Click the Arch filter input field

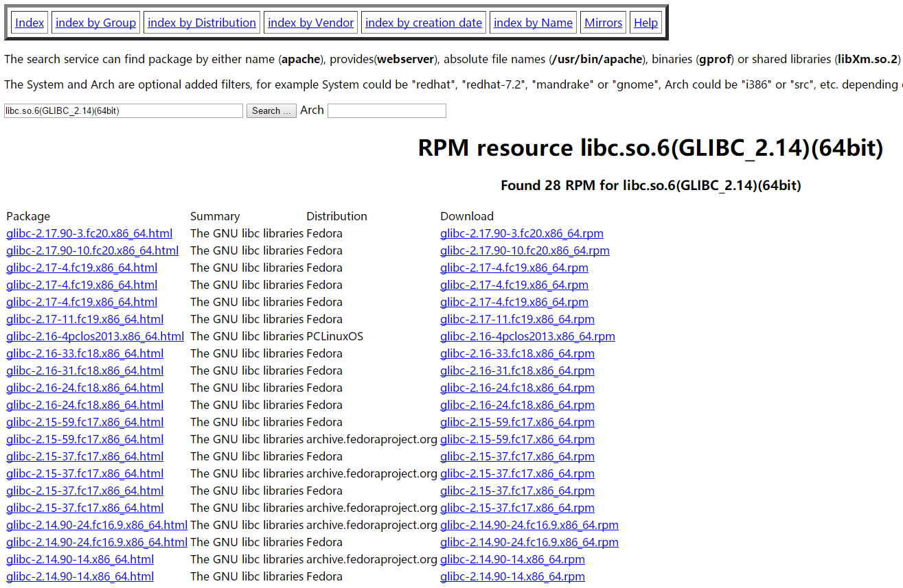(x=387, y=110)
